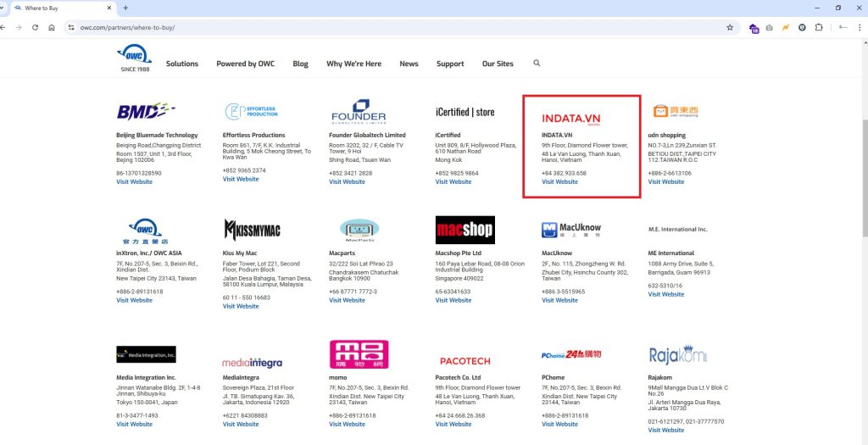Viewport: 868px width, 445px height.
Task: Visit Website for Kiss My Mac
Action: tap(241, 306)
